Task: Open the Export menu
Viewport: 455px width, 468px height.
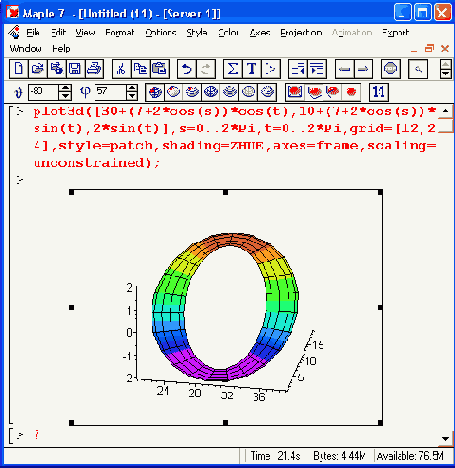Action: pos(396,32)
